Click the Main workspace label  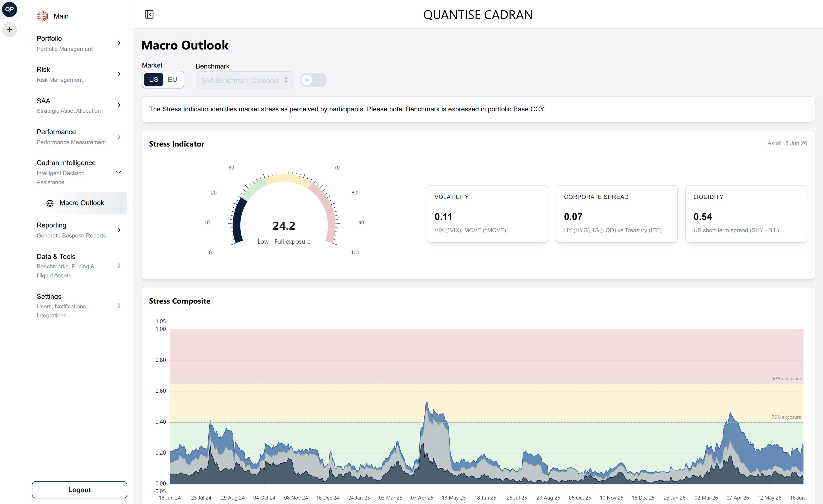coord(61,16)
